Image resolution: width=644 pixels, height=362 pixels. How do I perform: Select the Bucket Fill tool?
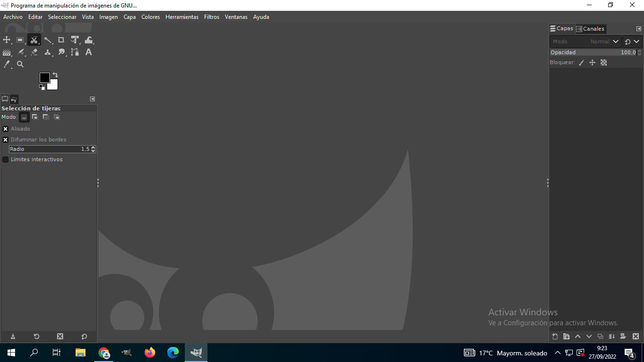click(x=7, y=52)
